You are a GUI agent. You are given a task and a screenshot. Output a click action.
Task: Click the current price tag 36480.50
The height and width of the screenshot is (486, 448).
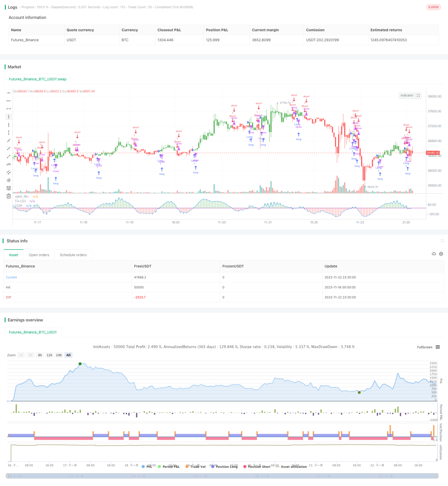[433, 153]
